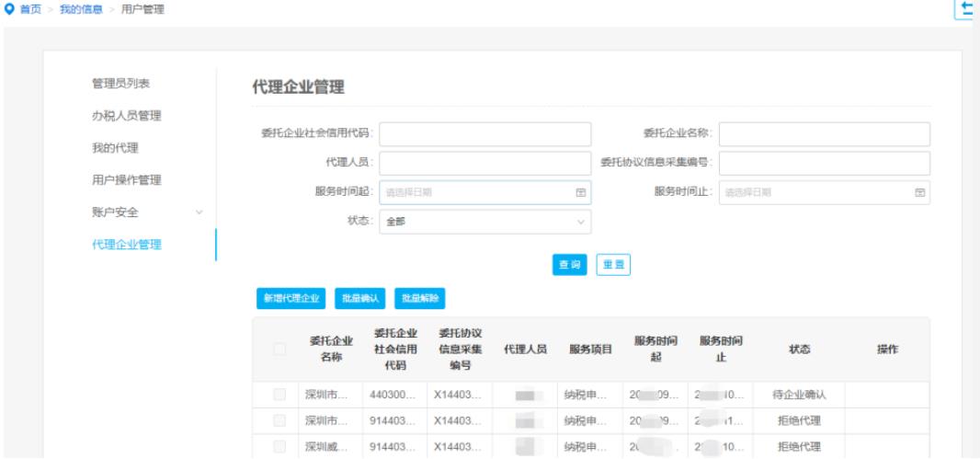
Task: Click the location pin icon beside 首页
Action: (9, 9)
